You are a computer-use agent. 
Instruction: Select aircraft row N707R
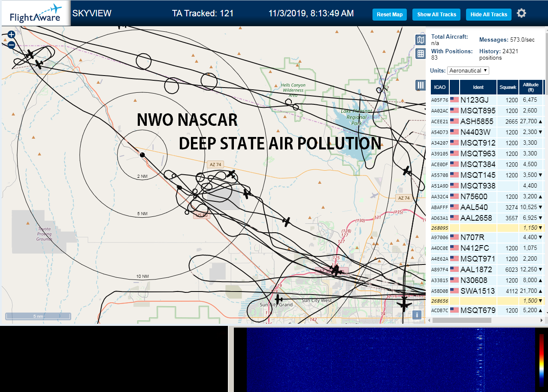[487, 237]
